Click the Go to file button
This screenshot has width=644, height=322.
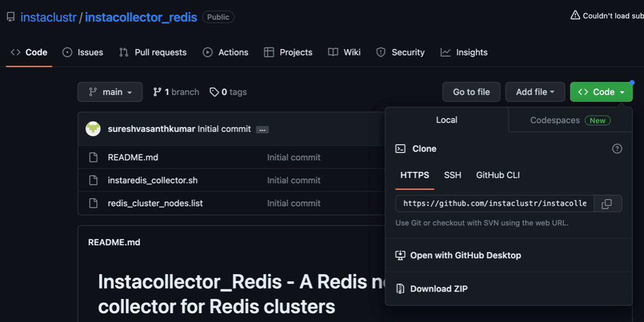pos(471,92)
